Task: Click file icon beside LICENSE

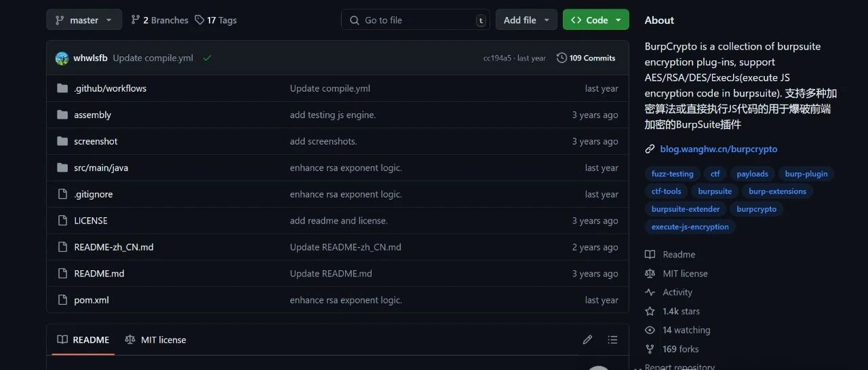Action: [62, 221]
